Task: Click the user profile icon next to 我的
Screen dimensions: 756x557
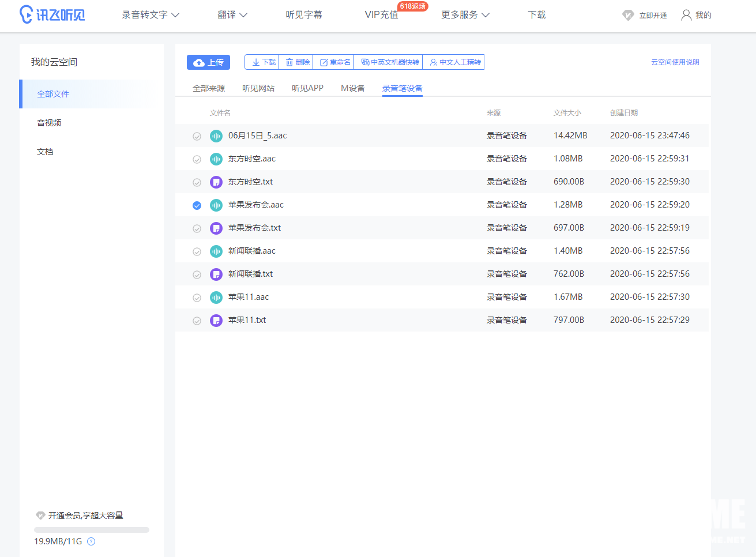Action: point(686,15)
